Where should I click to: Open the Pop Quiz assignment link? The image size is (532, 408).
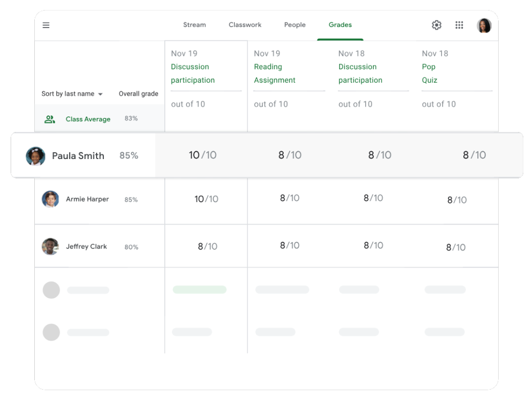point(429,73)
